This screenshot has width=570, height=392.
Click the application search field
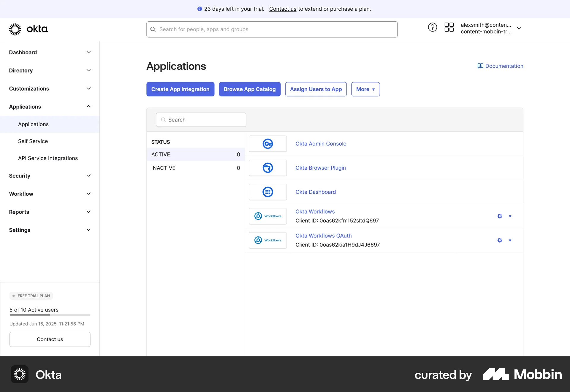tap(201, 120)
